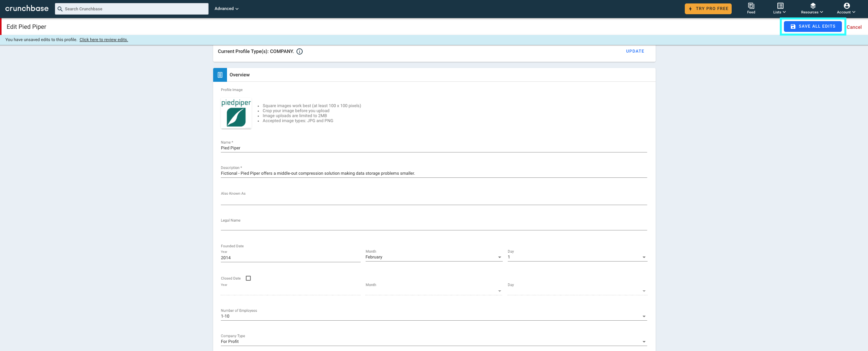The height and width of the screenshot is (351, 868).
Task: Open the Founded Date month dropdown
Action: point(434,257)
